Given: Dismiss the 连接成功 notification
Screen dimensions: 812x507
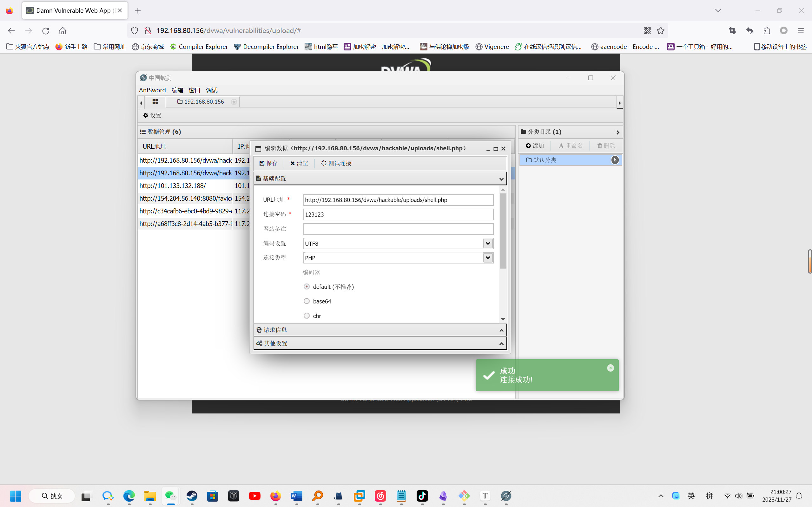Looking at the screenshot, I should (610, 368).
